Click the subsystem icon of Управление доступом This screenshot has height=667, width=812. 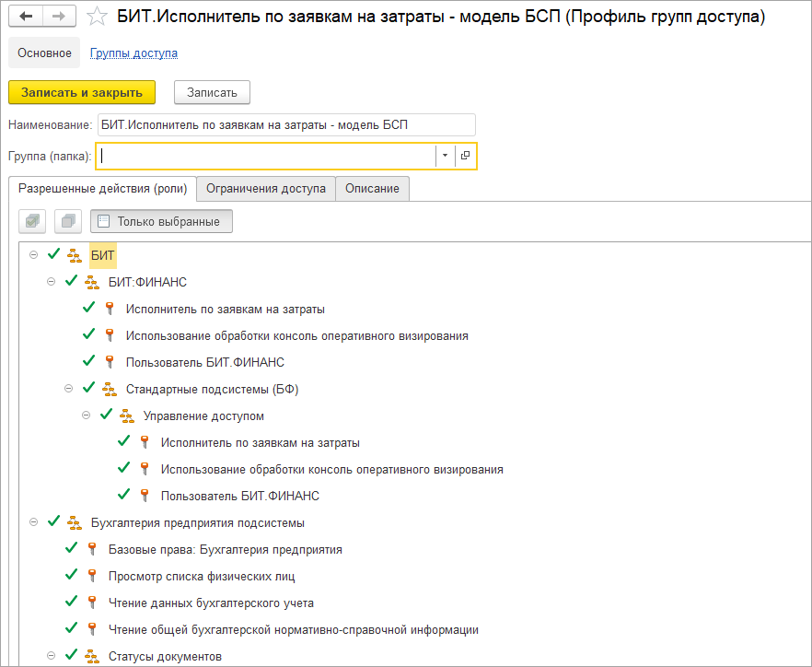coord(127,416)
